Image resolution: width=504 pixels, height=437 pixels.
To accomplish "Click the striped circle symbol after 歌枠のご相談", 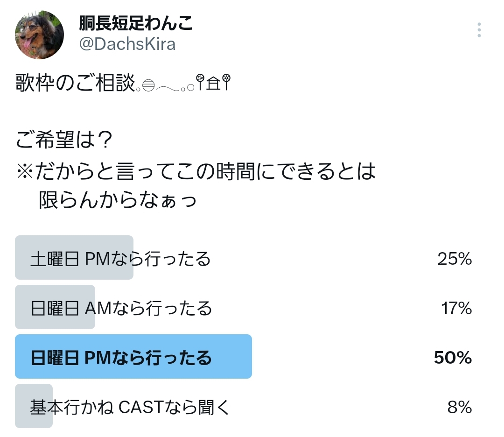I will (147, 86).
